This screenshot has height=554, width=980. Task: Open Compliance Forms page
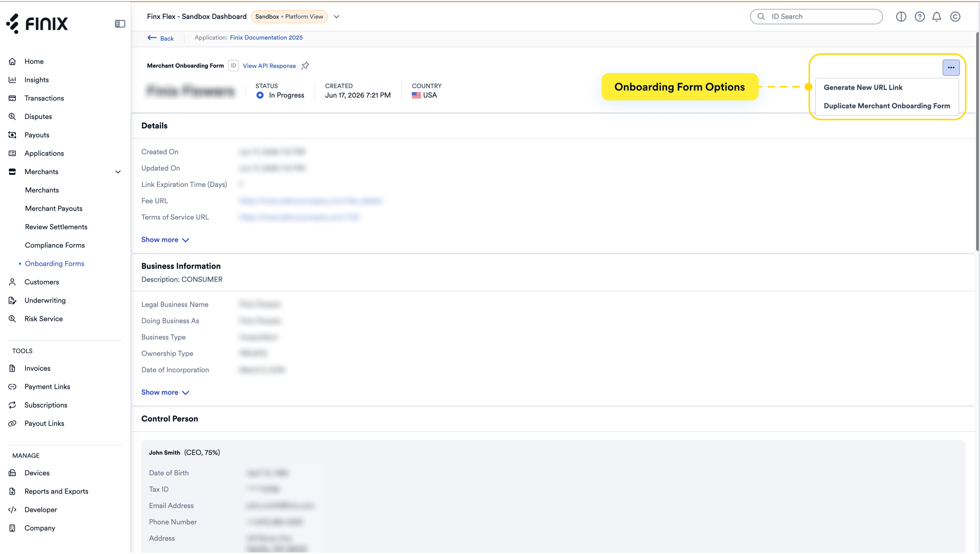coord(55,245)
